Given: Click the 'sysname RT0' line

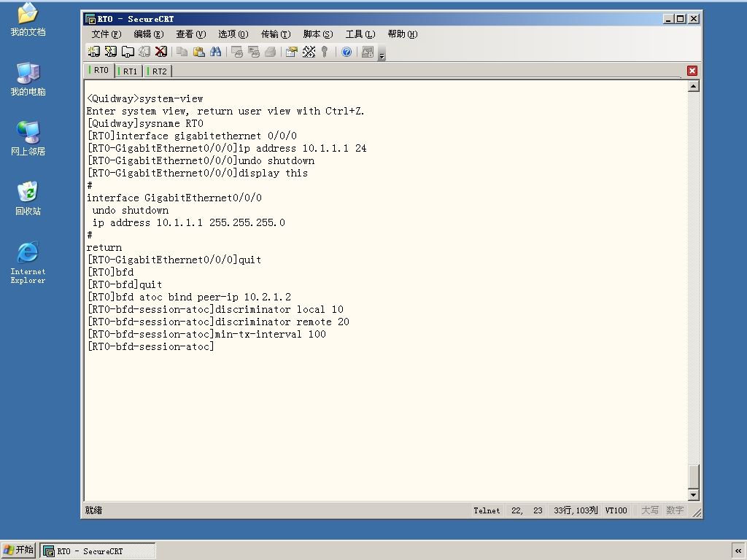Looking at the screenshot, I should coord(145,124).
